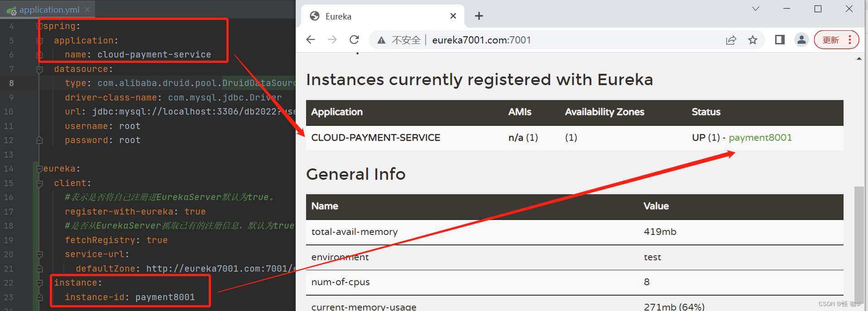Click the test environment value

point(652,257)
